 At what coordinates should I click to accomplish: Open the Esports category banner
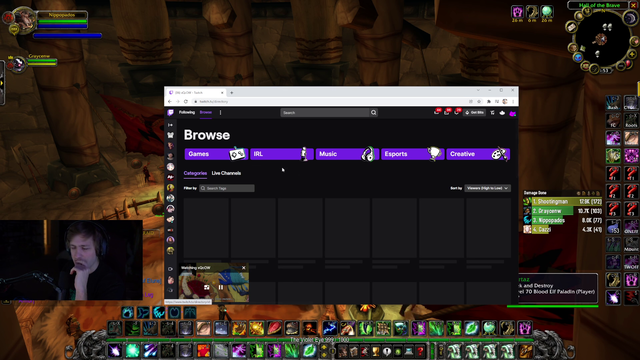click(x=413, y=154)
